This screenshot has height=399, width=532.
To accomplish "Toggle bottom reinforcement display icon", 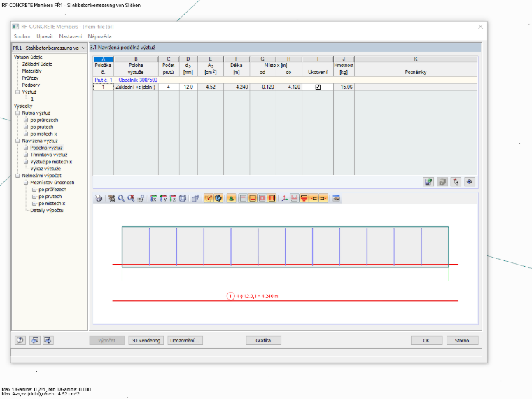I will tap(253, 199).
